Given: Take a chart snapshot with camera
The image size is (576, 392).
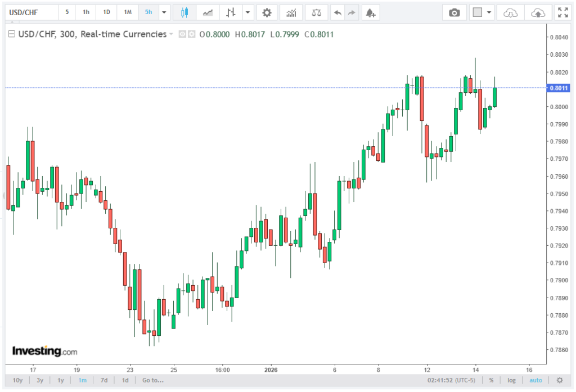Looking at the screenshot, I should [454, 12].
